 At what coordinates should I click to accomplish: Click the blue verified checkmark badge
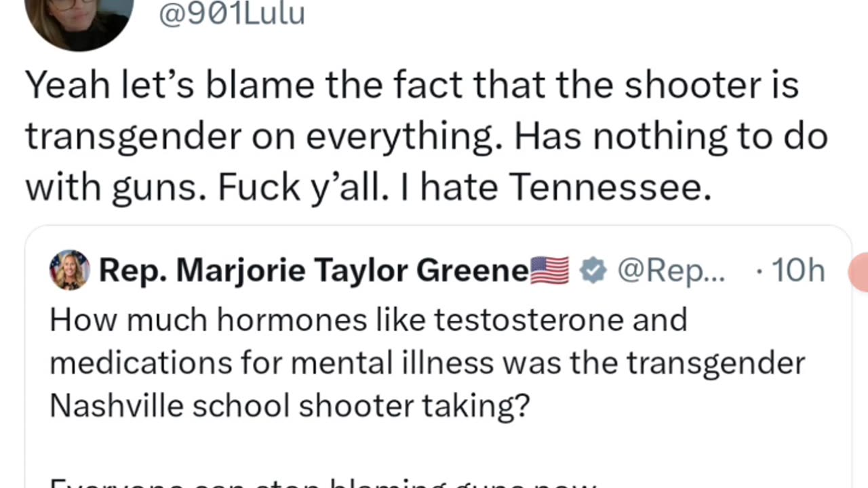[593, 270]
